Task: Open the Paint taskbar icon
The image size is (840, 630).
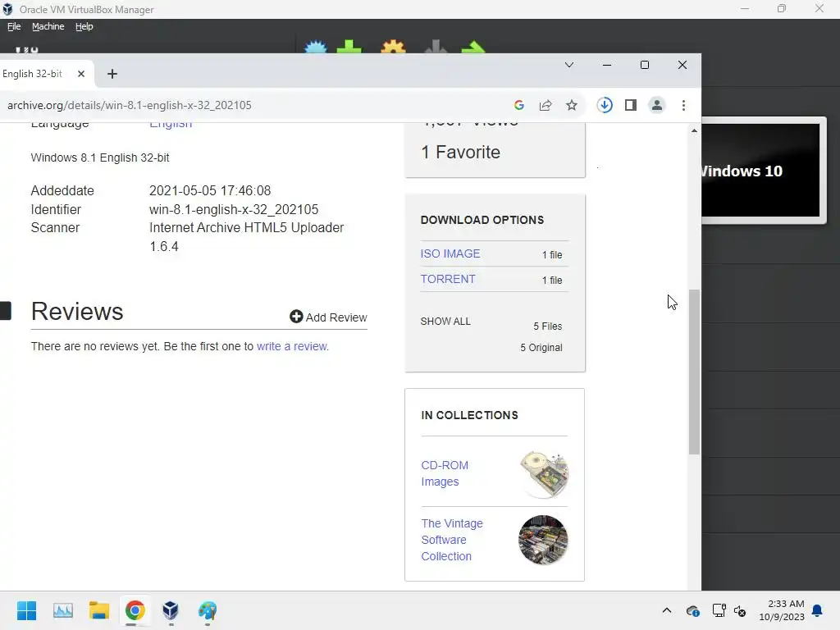Action: click(x=208, y=610)
